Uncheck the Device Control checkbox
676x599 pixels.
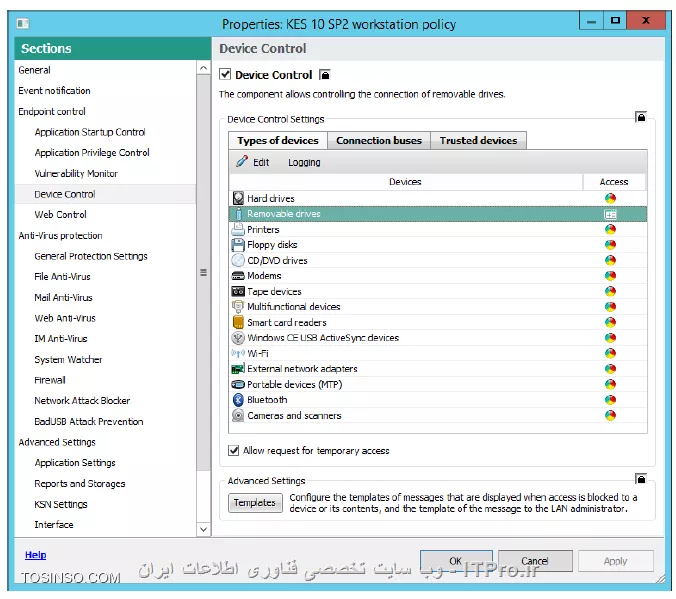point(225,74)
